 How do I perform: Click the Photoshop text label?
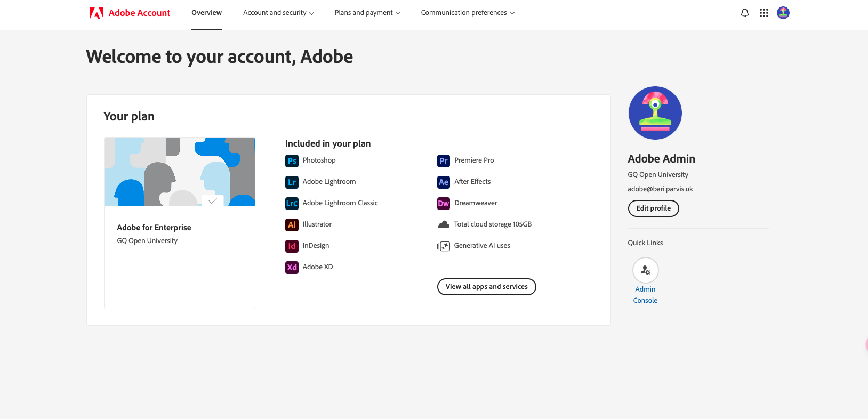click(x=319, y=160)
